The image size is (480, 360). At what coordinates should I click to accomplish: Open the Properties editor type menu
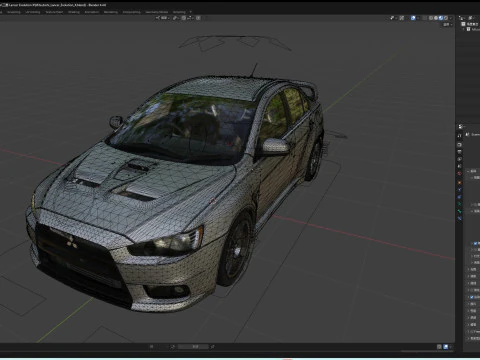pyautogui.click(x=461, y=127)
